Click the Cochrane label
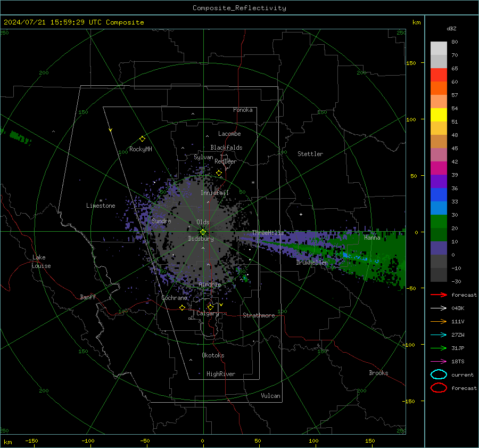 [x=174, y=298]
